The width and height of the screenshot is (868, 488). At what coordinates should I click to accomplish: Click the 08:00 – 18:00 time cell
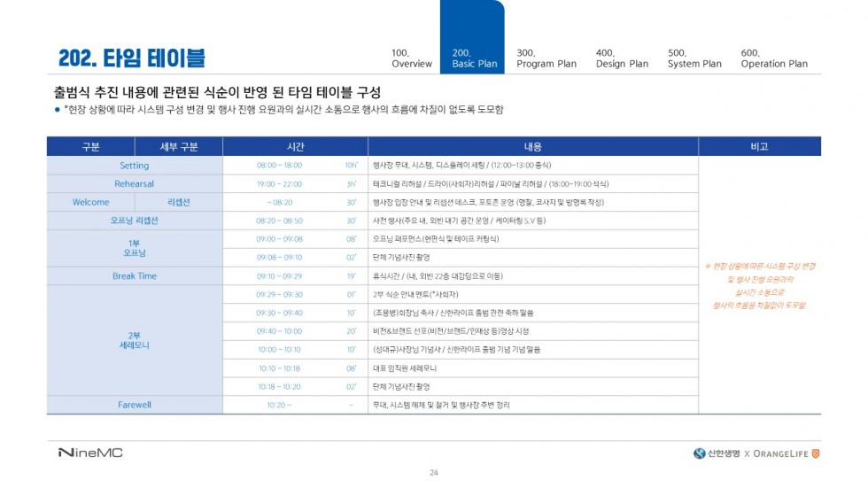pos(280,166)
